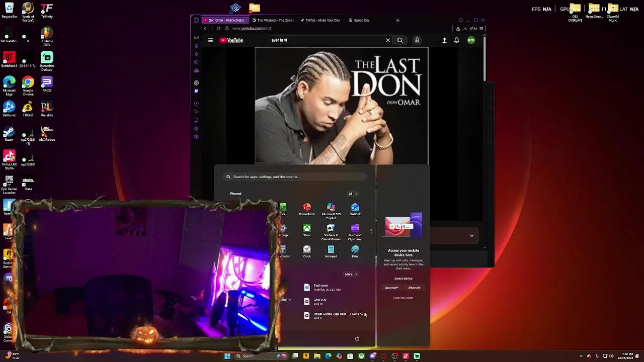This screenshot has width=644, height=362.
Task: Open PowerPoint from the pinned apps
Action: point(306,210)
